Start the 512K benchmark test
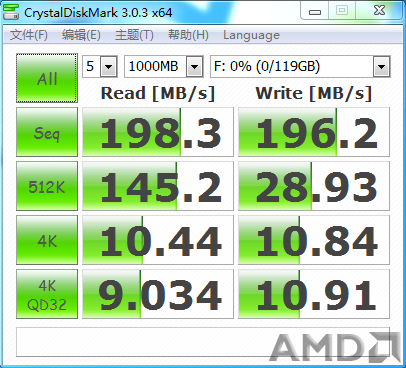Screen dimensions: 406x368 coord(47,186)
